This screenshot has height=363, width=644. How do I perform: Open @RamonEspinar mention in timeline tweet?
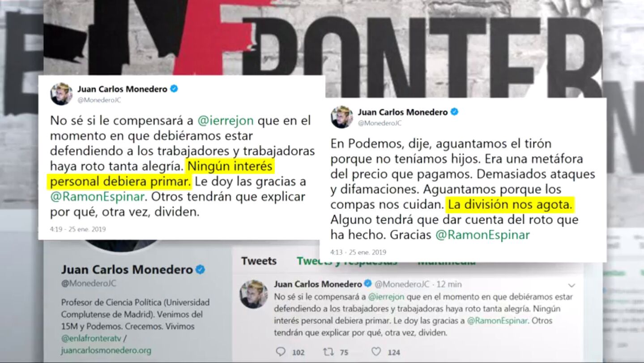(x=497, y=321)
